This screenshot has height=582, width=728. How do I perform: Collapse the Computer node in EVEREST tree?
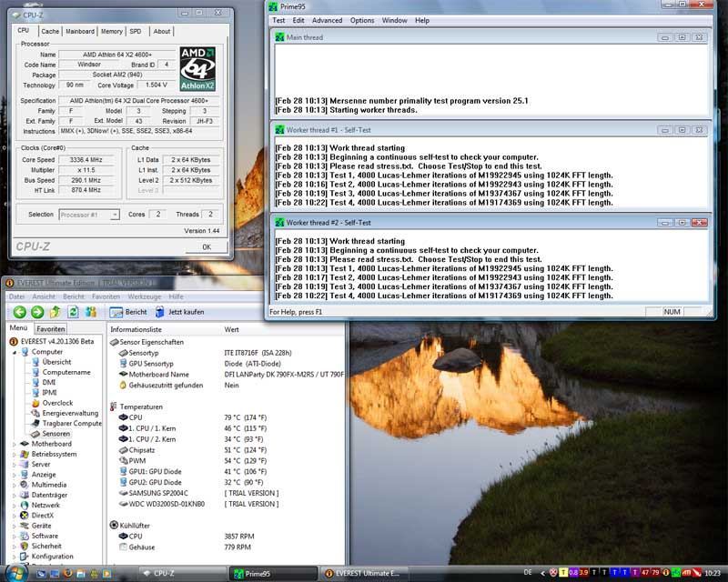[15, 352]
